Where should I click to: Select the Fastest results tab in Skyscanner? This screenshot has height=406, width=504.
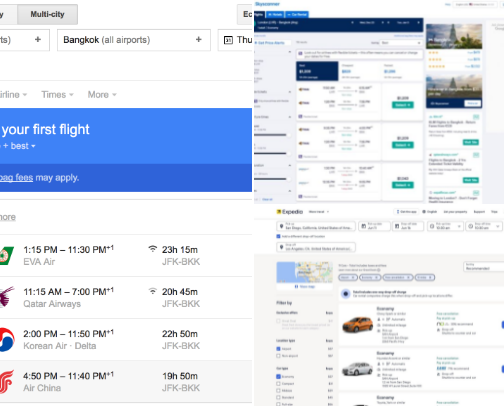(402, 71)
